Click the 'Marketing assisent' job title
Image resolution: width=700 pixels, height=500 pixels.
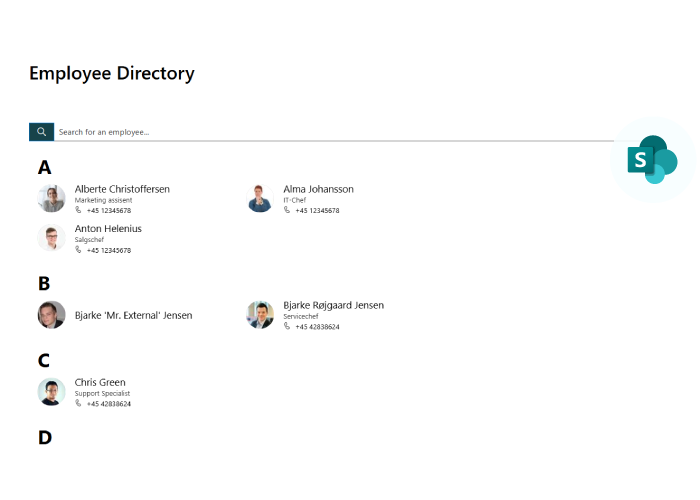(103, 200)
